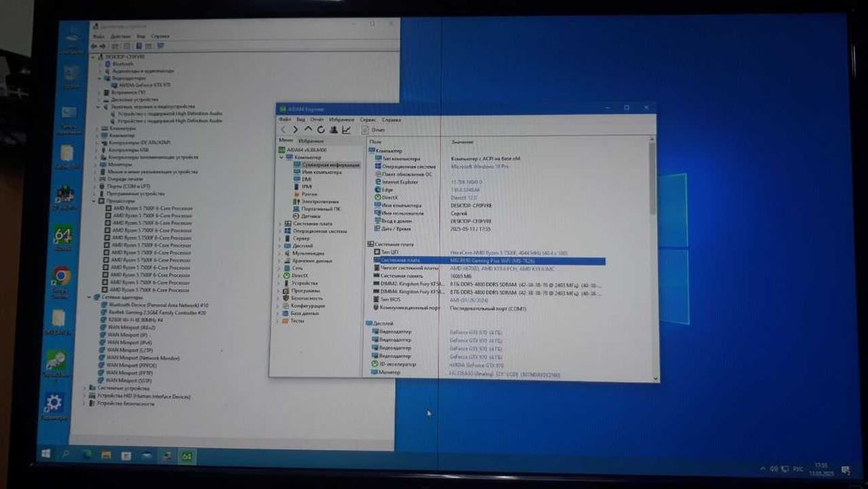Open the Справка menu in AIDA64

[391, 119]
